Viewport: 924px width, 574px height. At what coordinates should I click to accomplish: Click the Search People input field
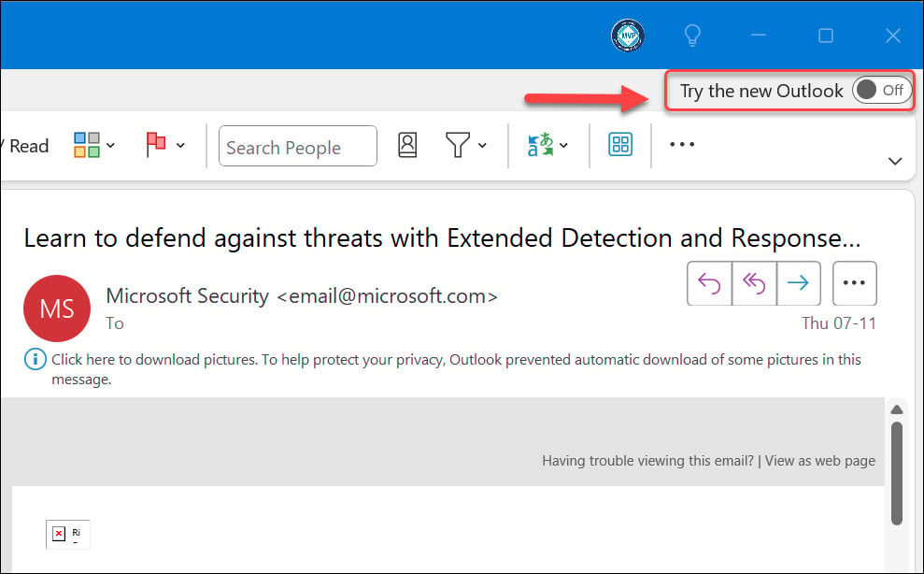point(298,146)
